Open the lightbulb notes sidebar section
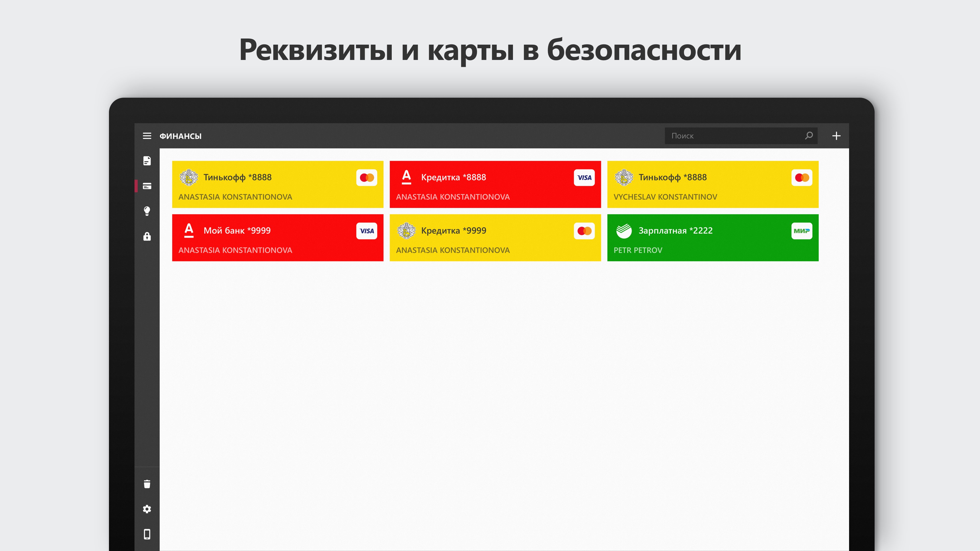Image resolution: width=980 pixels, height=551 pixels. 147,211
